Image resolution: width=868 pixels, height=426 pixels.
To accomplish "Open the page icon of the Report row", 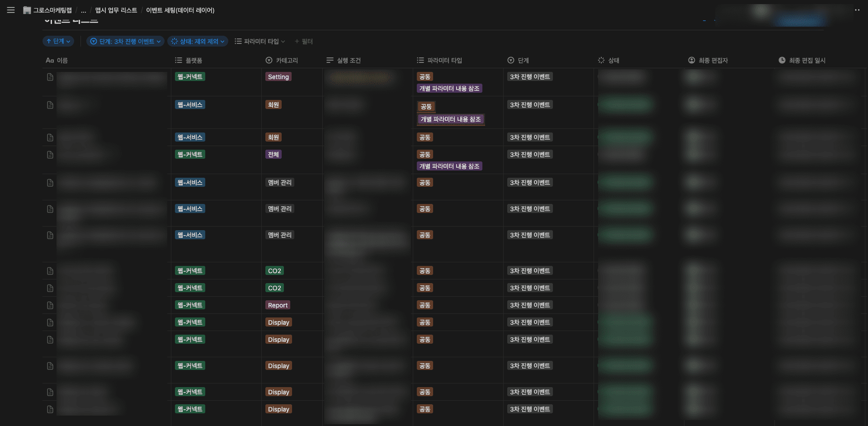I will (50, 305).
